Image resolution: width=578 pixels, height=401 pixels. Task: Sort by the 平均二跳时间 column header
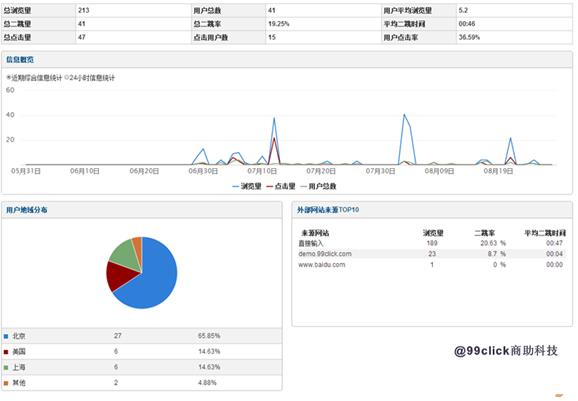click(545, 233)
